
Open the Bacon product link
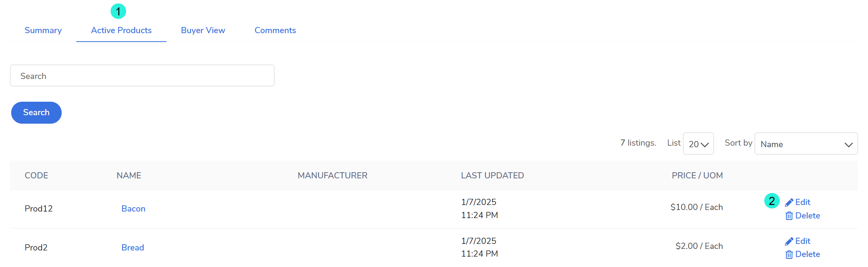coord(133,209)
